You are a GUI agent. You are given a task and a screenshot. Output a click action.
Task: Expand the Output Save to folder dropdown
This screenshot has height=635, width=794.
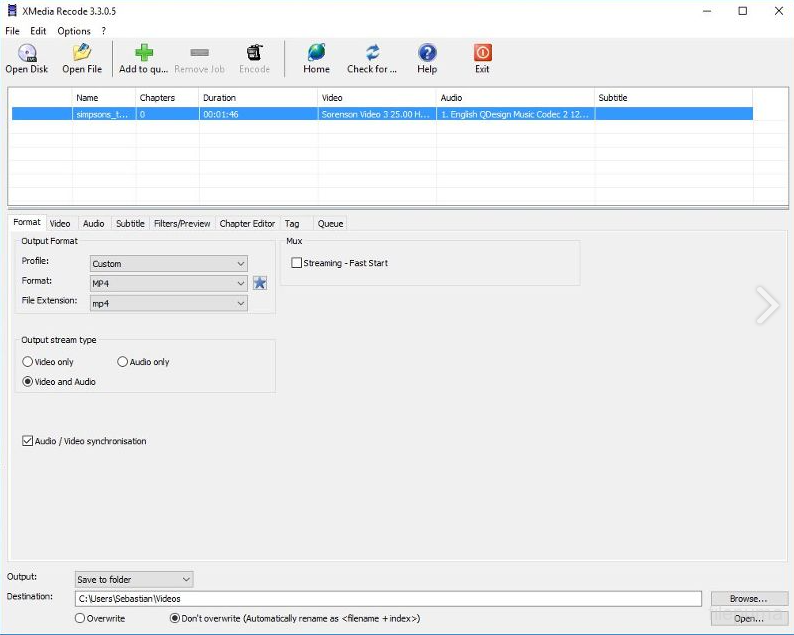(x=134, y=579)
